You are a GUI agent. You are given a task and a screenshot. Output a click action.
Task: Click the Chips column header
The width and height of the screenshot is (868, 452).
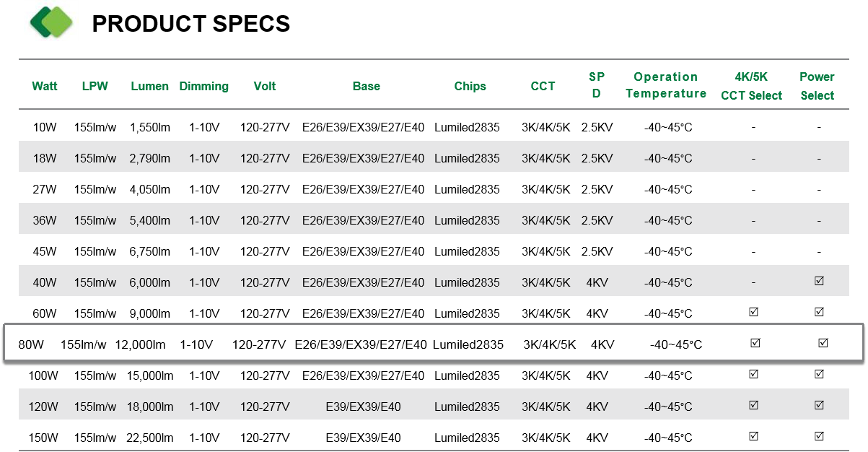(470, 86)
